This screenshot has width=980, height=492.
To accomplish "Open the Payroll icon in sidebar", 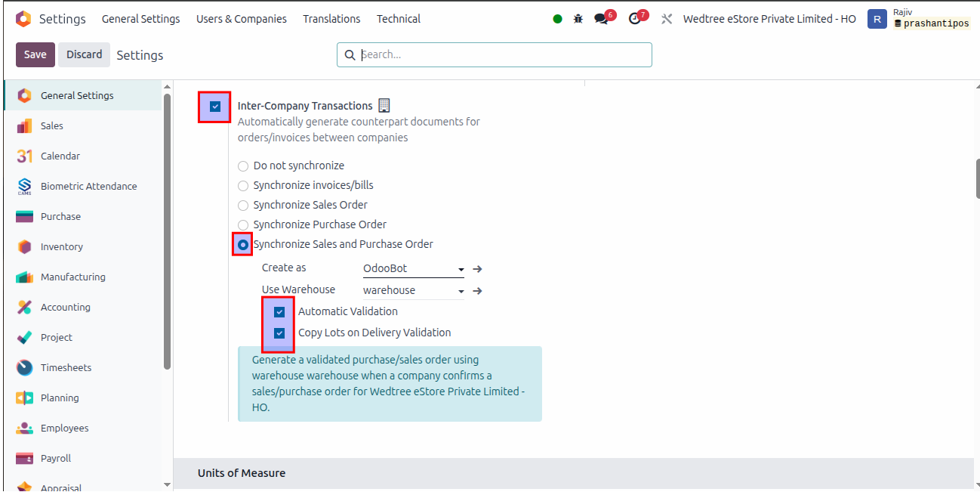I will (x=24, y=458).
